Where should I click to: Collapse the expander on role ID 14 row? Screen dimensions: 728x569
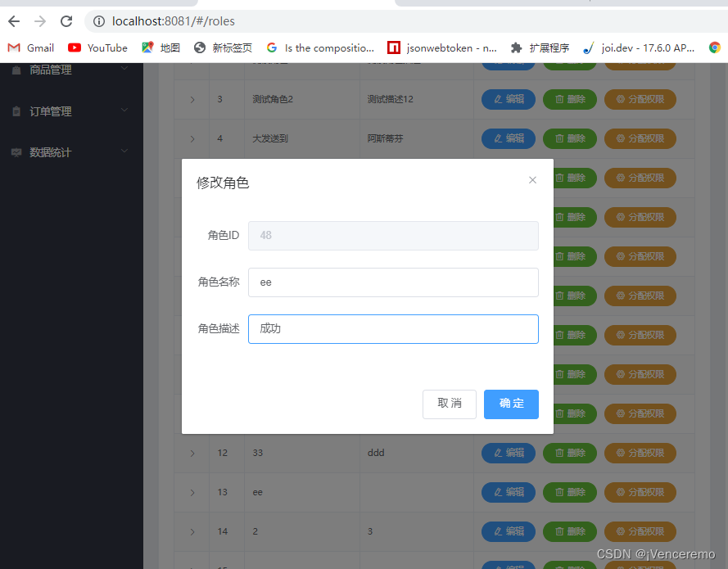[x=192, y=531]
